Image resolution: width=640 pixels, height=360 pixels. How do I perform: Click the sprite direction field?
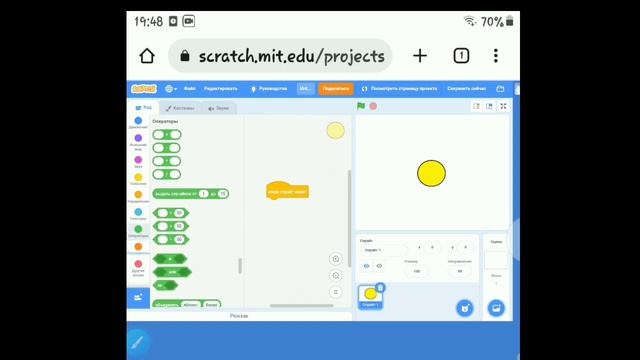pyautogui.click(x=460, y=271)
